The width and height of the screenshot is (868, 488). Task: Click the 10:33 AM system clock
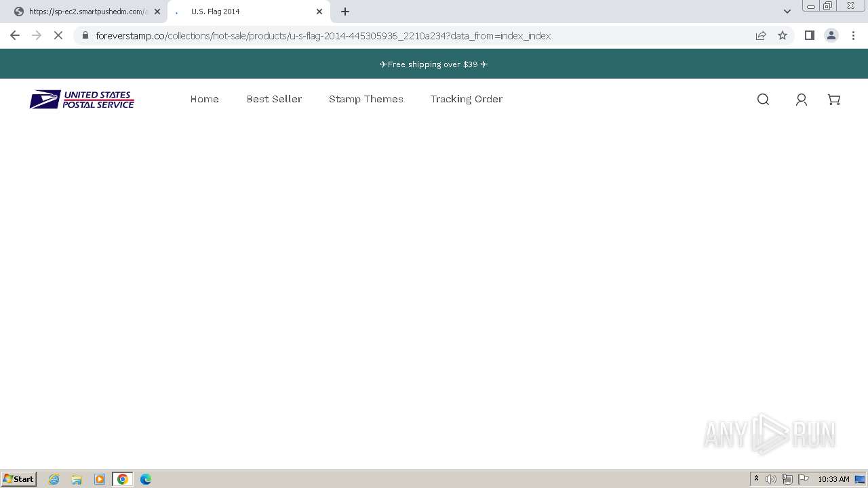point(833,479)
